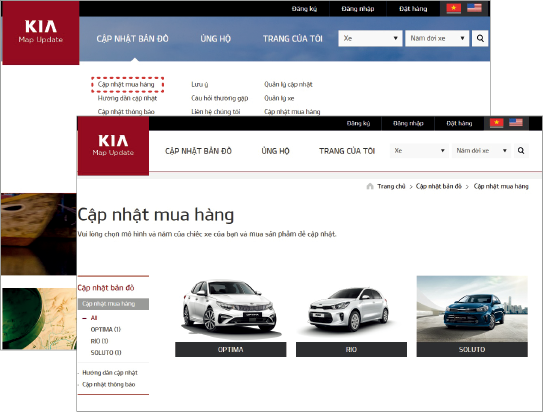Click the blue Soluto car image
The width and height of the screenshot is (543, 412).
tap(472, 309)
